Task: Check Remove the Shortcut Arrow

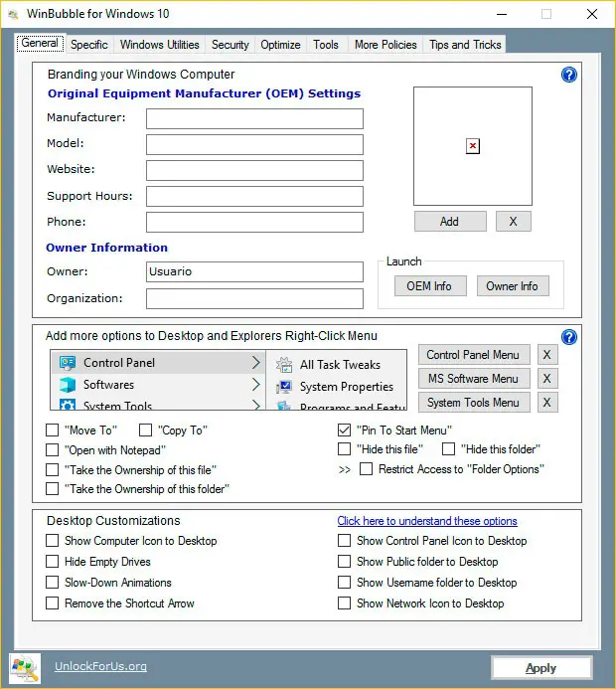Action: coord(53,603)
